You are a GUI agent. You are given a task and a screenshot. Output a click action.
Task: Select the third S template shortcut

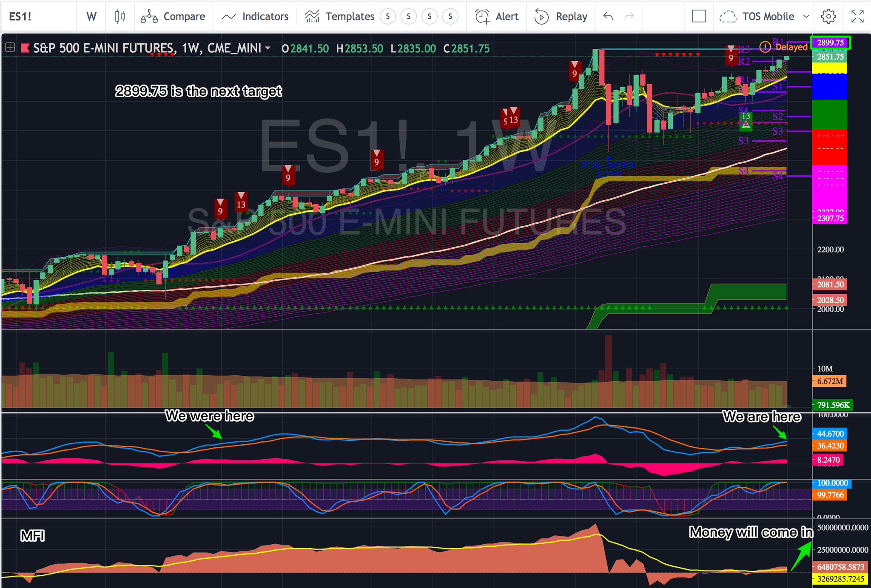[x=430, y=17]
